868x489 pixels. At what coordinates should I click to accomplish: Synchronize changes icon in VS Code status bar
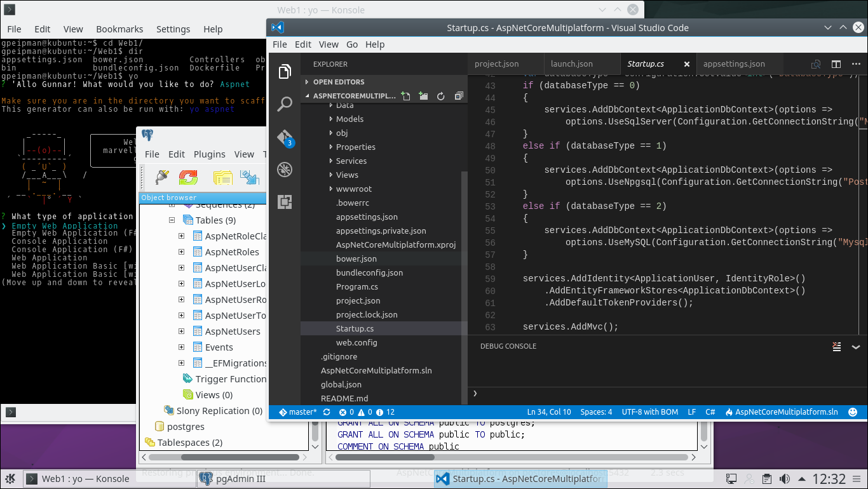327,412
